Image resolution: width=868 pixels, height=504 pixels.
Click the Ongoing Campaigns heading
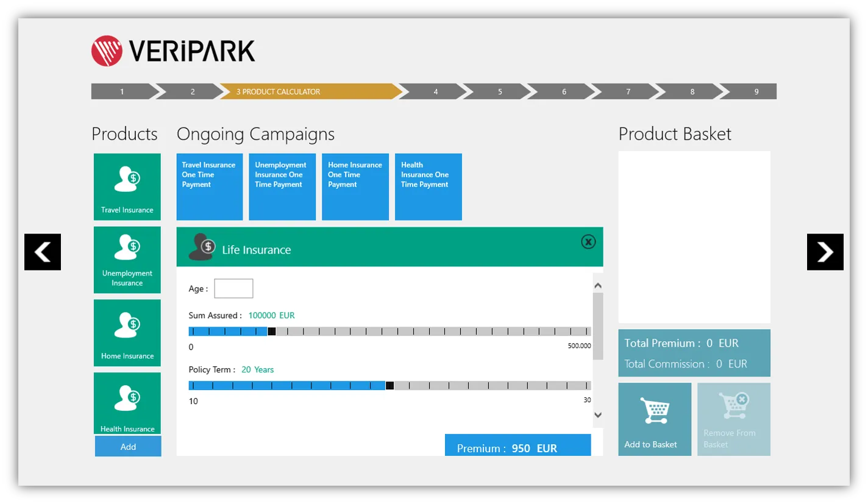[x=255, y=134]
